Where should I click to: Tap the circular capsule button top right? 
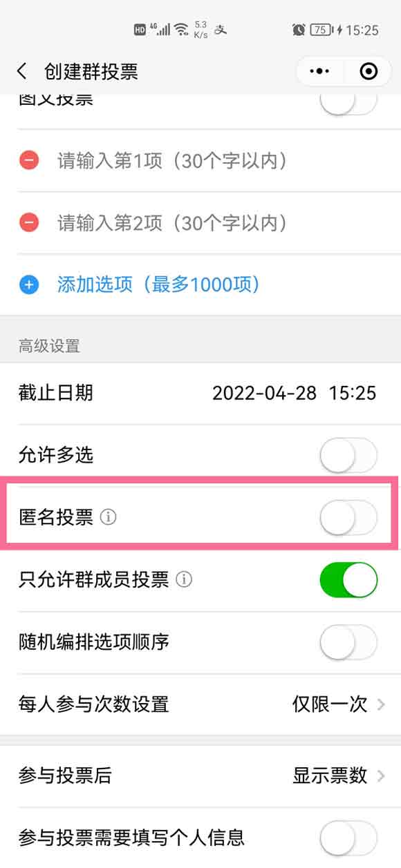click(x=369, y=70)
